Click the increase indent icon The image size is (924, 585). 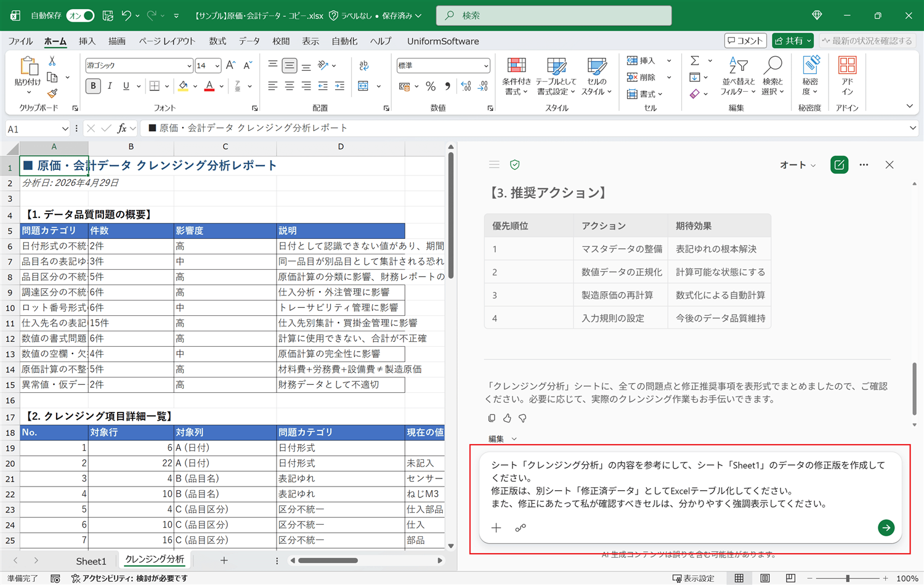coord(339,86)
